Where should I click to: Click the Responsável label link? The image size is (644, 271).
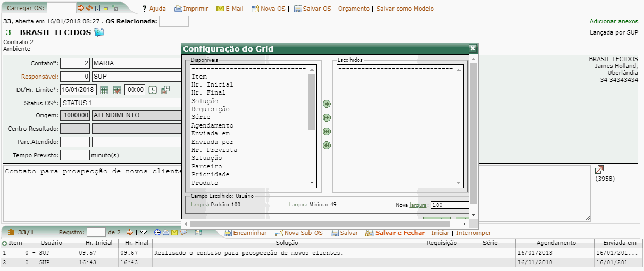(40, 77)
